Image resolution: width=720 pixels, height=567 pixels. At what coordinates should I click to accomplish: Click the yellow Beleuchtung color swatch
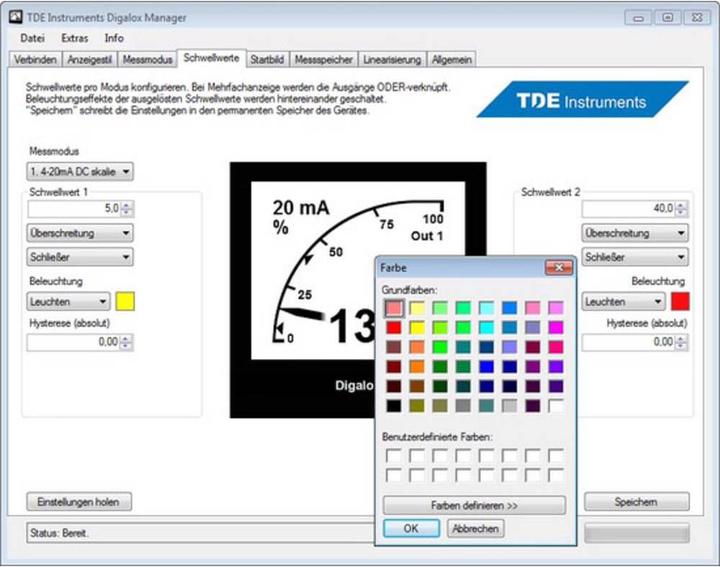(125, 302)
